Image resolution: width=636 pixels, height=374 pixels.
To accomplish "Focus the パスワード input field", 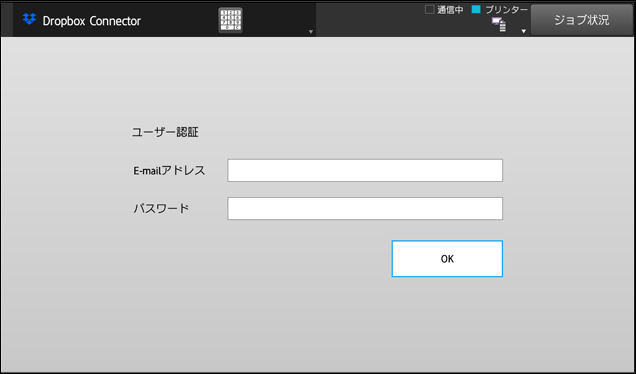I will click(x=365, y=208).
